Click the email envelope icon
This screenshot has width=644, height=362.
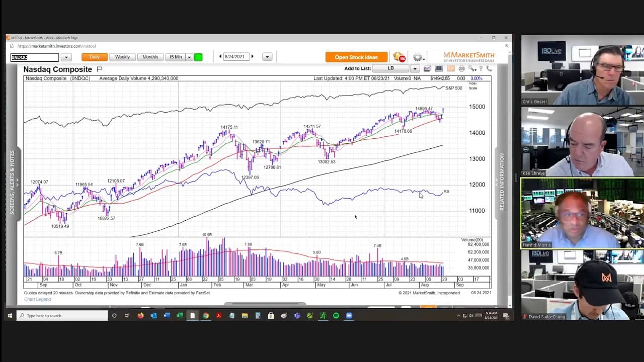450,68
